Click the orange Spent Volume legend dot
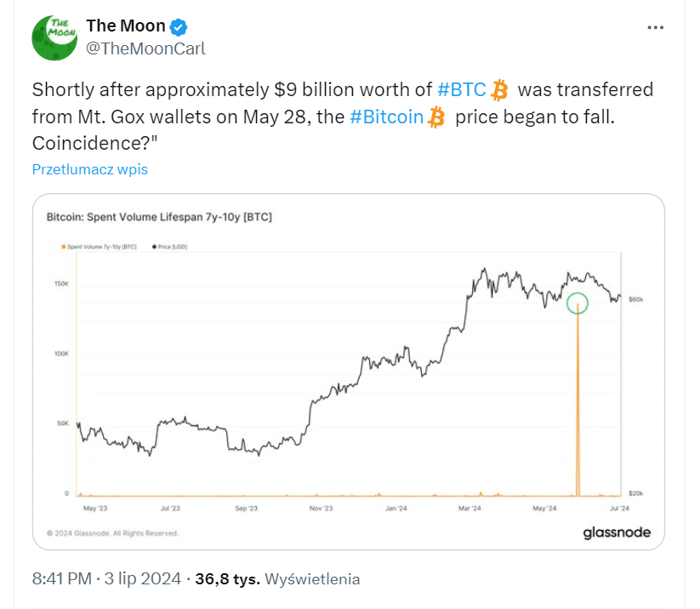Viewport: 700px width, 609px height. pyautogui.click(x=64, y=247)
